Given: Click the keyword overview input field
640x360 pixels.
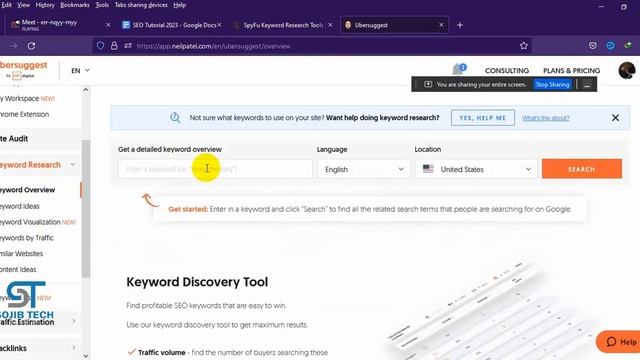Looking at the screenshot, I should (215, 169).
